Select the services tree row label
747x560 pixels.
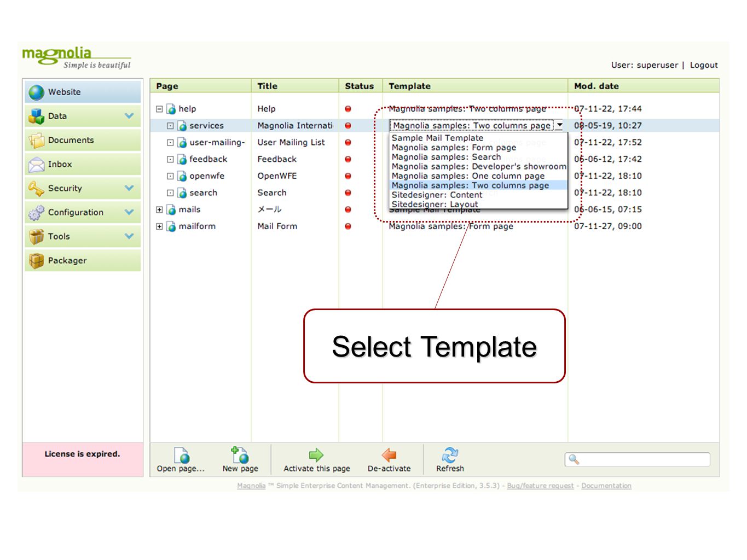click(x=206, y=126)
